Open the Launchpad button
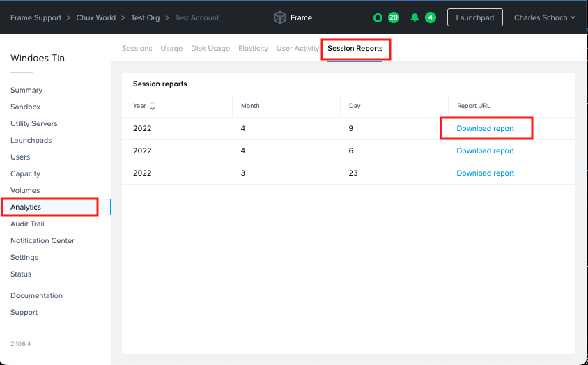The width and height of the screenshot is (588, 365). click(474, 17)
